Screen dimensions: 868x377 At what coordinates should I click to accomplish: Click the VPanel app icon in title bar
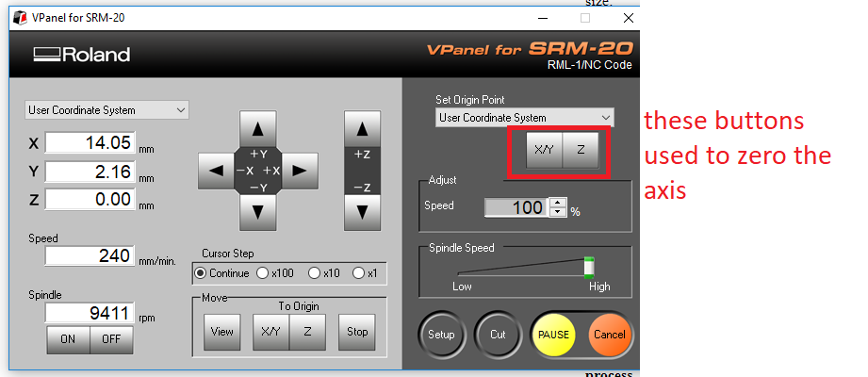tap(20, 18)
